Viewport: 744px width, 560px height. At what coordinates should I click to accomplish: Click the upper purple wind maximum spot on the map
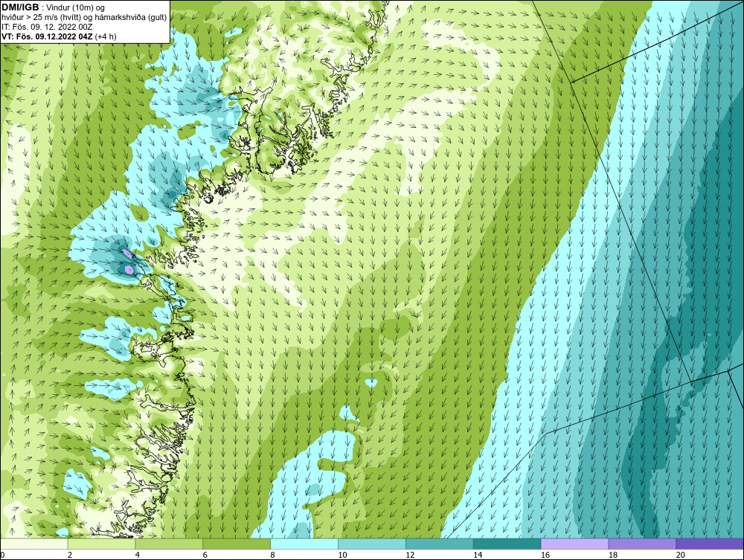(127, 254)
